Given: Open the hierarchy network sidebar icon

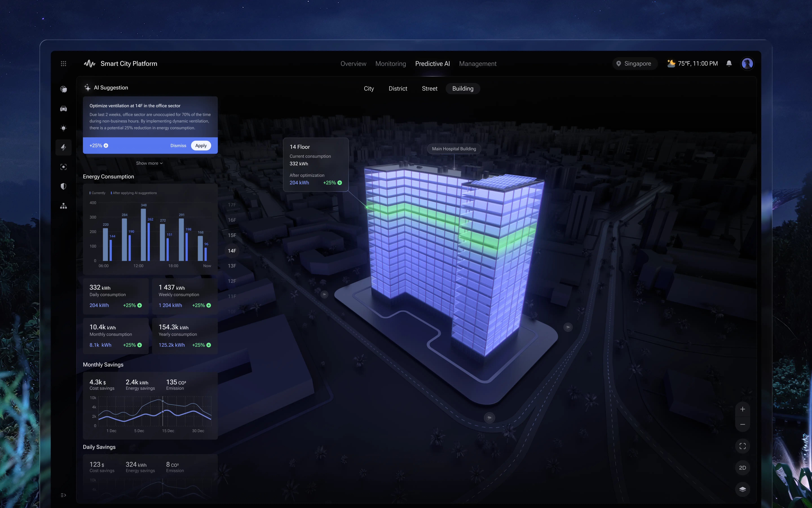Looking at the screenshot, I should click(63, 206).
